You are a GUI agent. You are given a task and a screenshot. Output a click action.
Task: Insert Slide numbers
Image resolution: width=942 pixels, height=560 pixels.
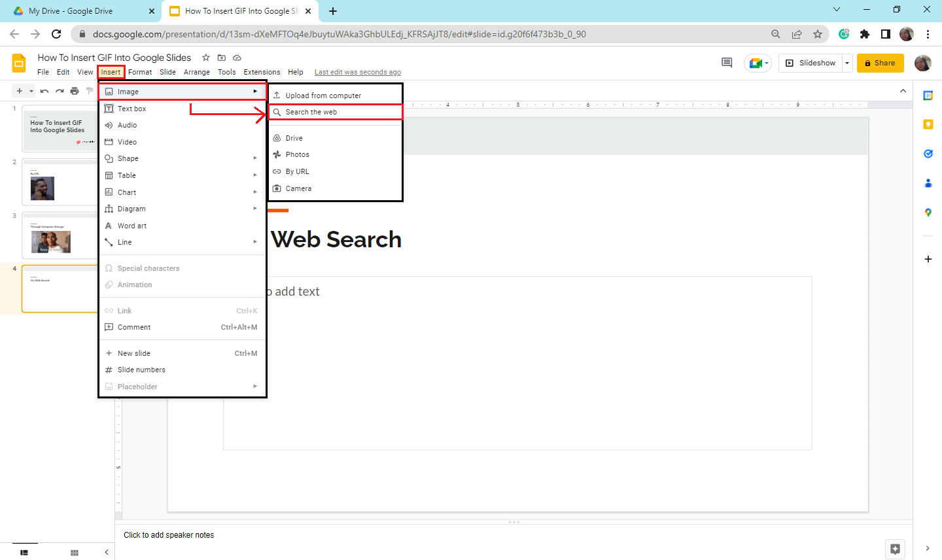click(183, 370)
